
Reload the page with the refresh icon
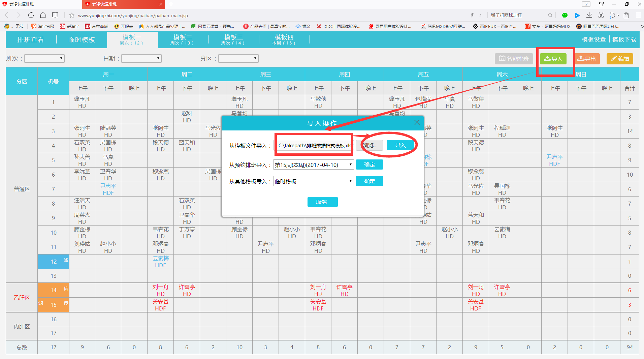[x=31, y=15]
